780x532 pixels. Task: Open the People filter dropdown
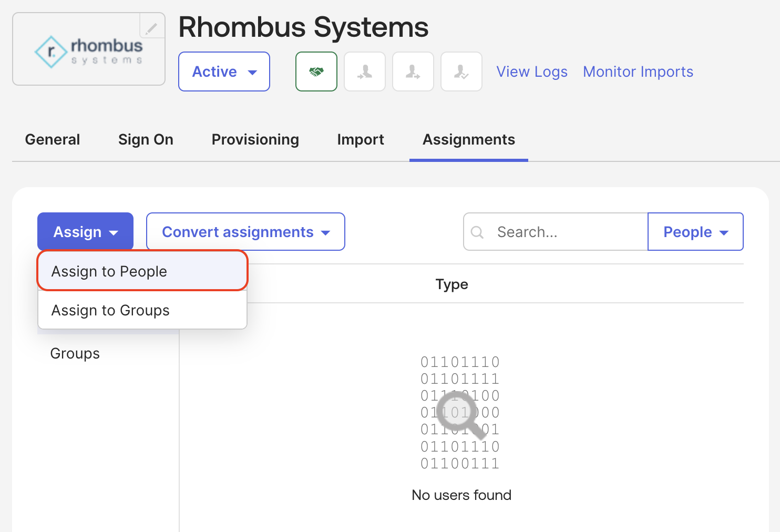[695, 231]
